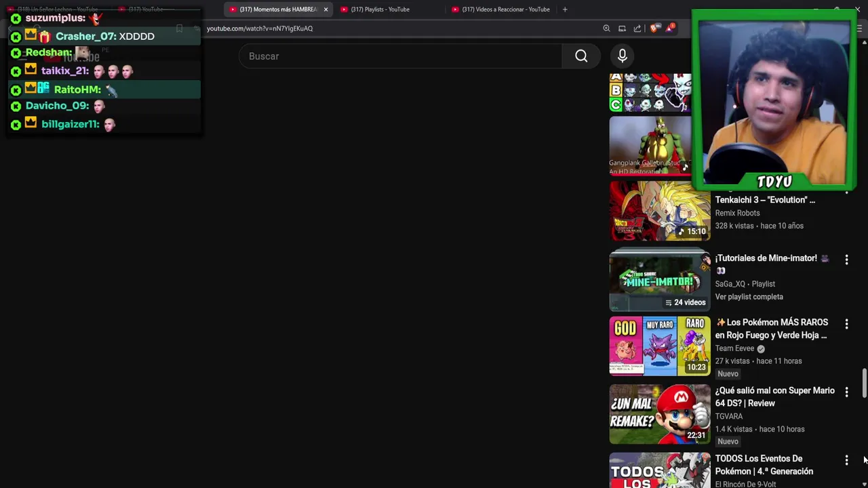This screenshot has height=488, width=868.
Task: Open the Mine-imator playlist thumbnail
Action: [x=660, y=280]
